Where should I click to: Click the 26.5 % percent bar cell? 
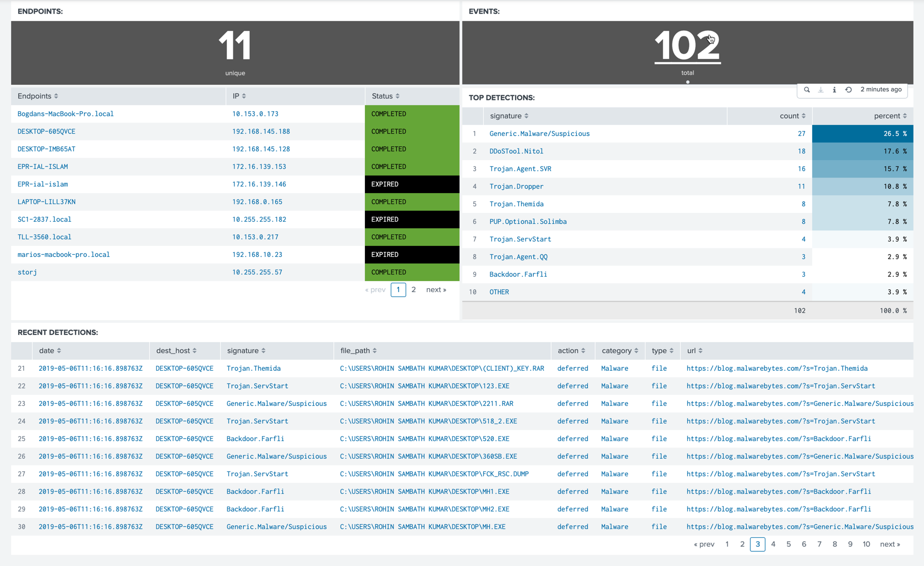tap(862, 134)
